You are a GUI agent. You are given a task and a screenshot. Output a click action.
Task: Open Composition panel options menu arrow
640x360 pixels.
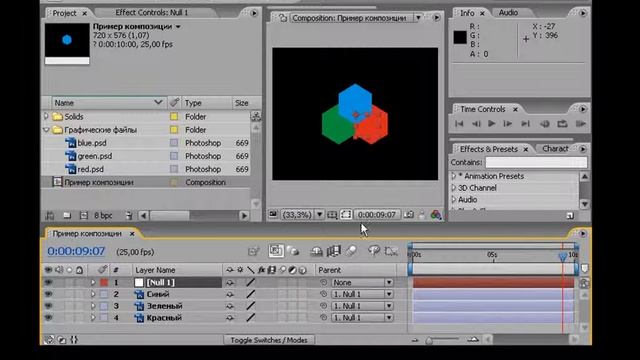coord(436,18)
